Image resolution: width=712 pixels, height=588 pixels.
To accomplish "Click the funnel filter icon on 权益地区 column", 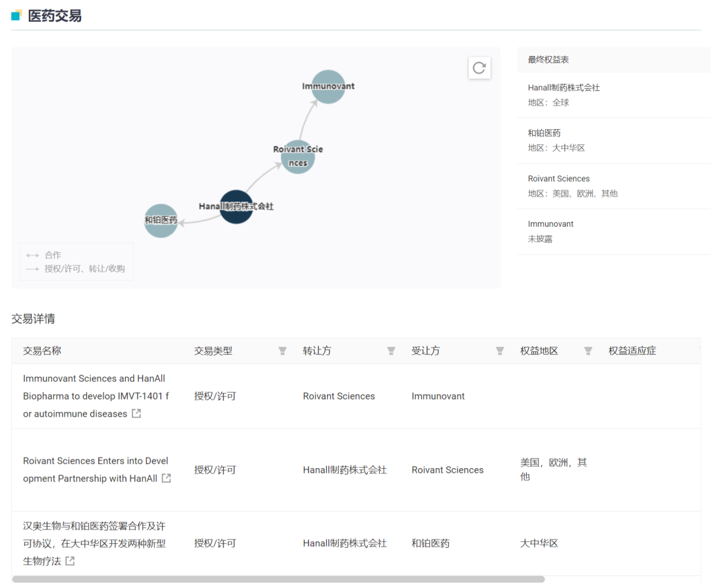I will pyautogui.click(x=587, y=351).
